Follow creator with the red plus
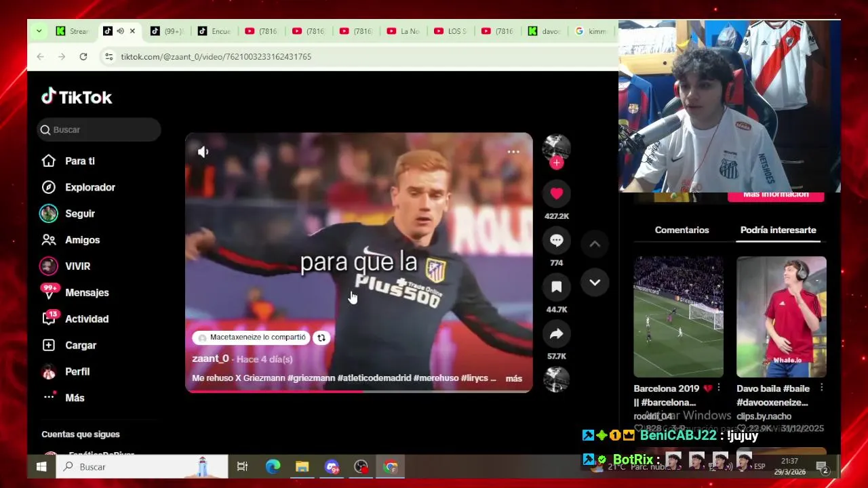Viewport: 868px width, 488px height. tap(557, 163)
